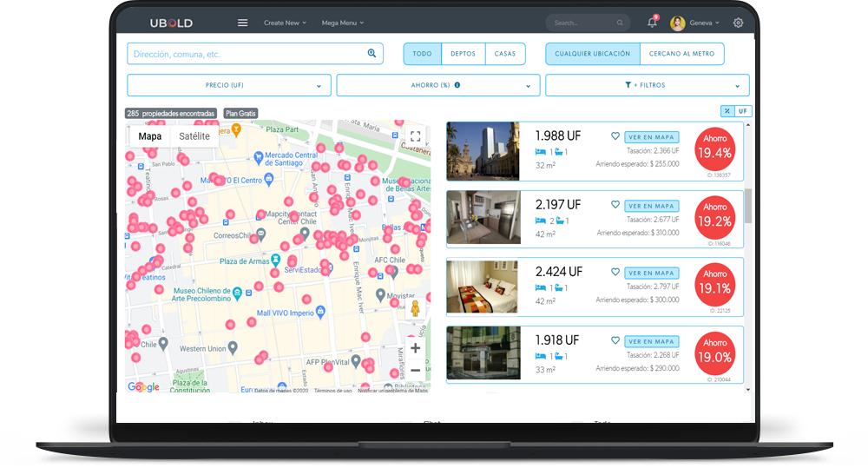Click the top bar search magnifier icon
868x468 pixels.
(620, 23)
